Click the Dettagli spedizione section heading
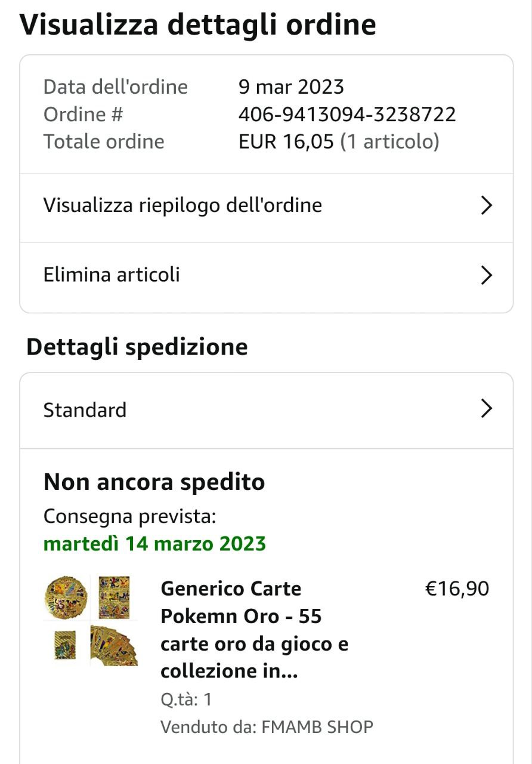Viewport: 532px width, 764px height. click(137, 347)
